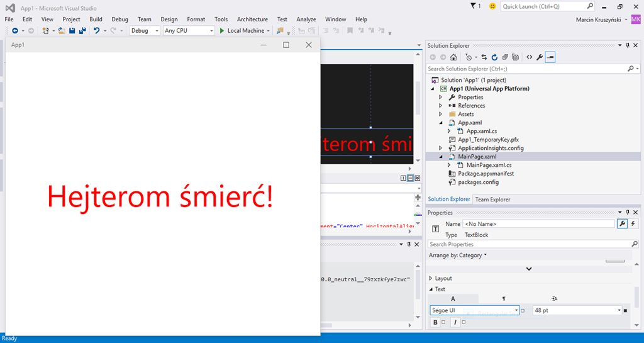The height and width of the screenshot is (343, 644).
Task: Click the Show All Files icon
Action: point(516,57)
